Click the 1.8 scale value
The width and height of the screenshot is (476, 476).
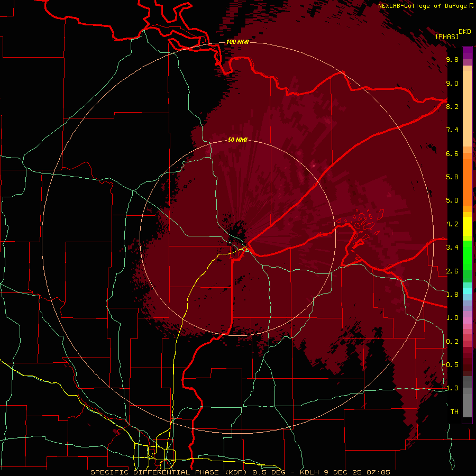coord(452,295)
